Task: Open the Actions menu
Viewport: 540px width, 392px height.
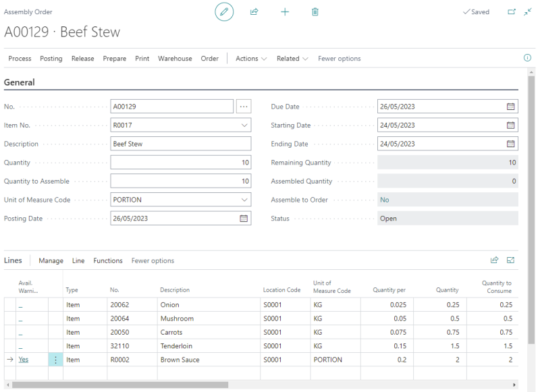Action: point(249,59)
